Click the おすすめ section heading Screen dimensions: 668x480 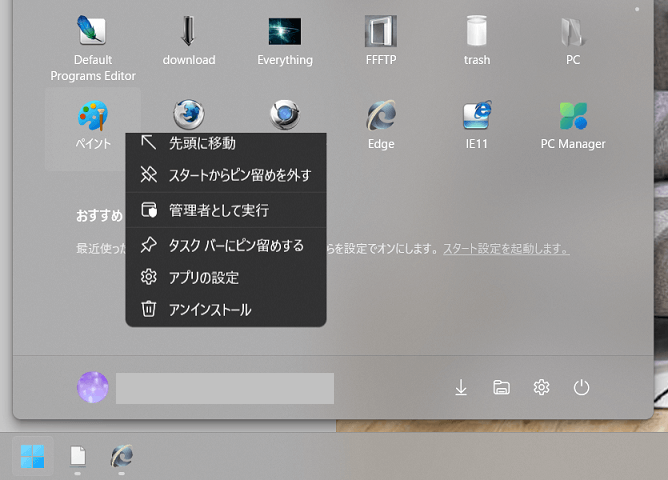pos(99,216)
